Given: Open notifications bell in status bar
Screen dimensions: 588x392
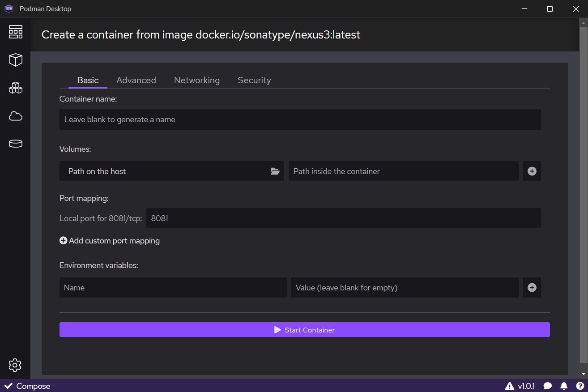Looking at the screenshot, I should click(x=564, y=386).
